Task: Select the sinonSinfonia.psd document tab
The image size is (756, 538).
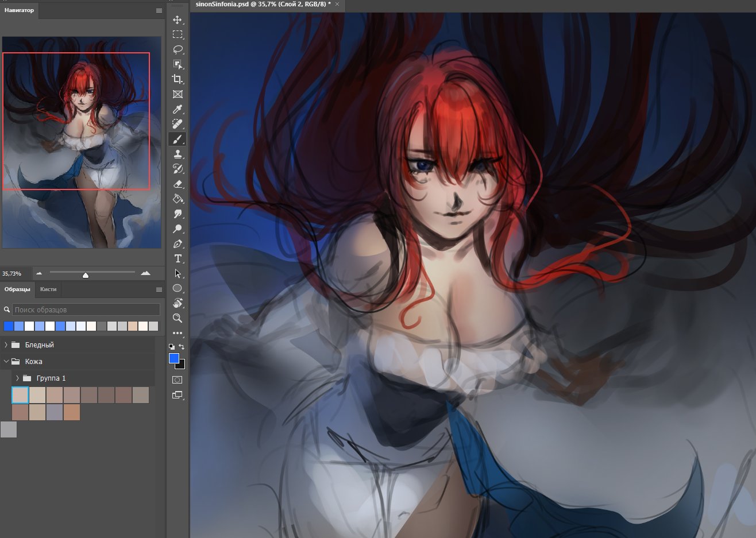Action: [x=263, y=4]
